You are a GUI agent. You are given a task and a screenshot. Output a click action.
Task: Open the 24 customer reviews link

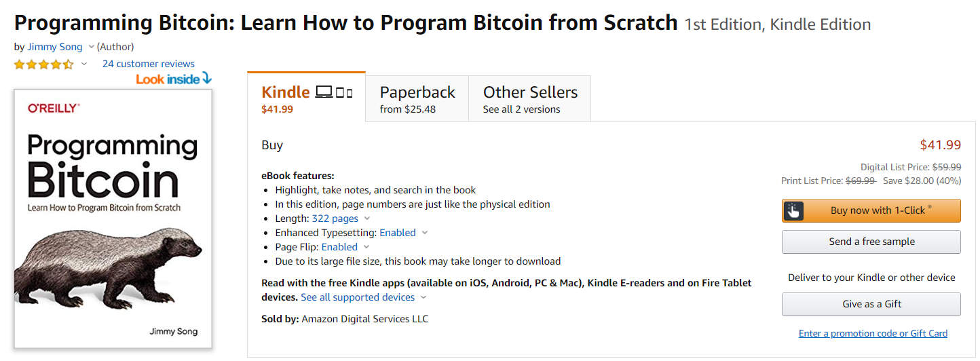point(148,64)
